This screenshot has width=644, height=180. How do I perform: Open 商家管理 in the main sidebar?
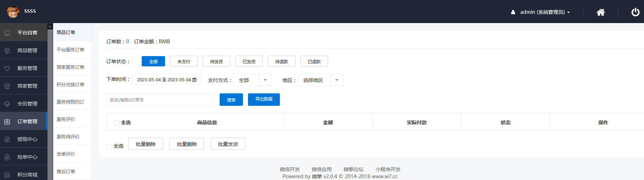23,86
